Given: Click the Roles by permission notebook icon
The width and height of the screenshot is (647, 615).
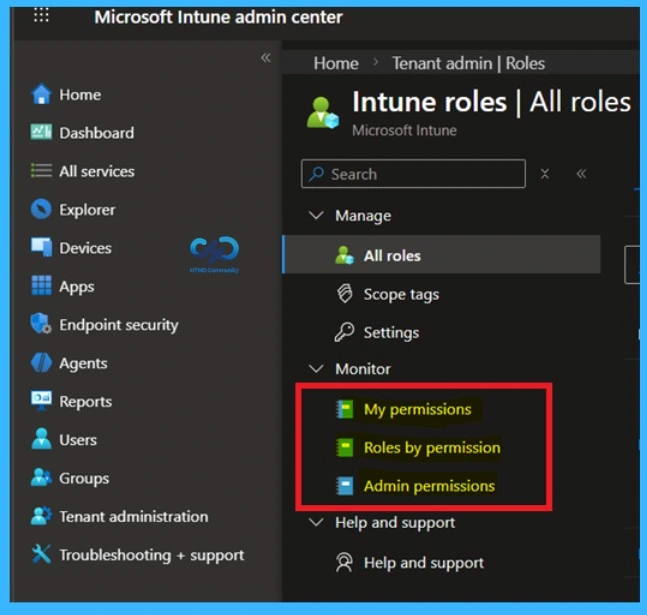Looking at the screenshot, I should [344, 447].
